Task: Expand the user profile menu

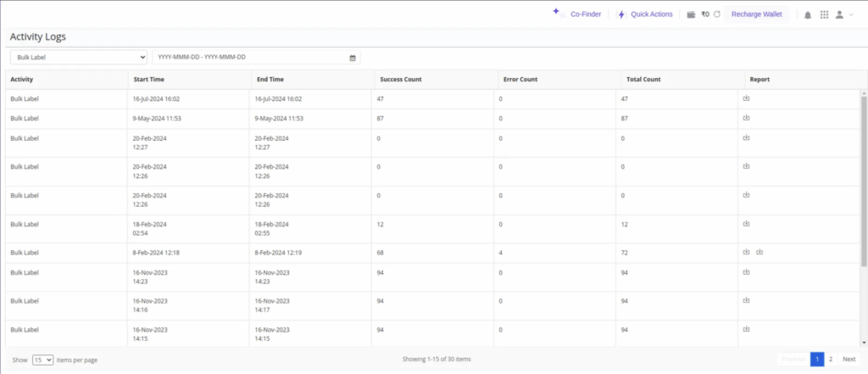Action: 843,14
